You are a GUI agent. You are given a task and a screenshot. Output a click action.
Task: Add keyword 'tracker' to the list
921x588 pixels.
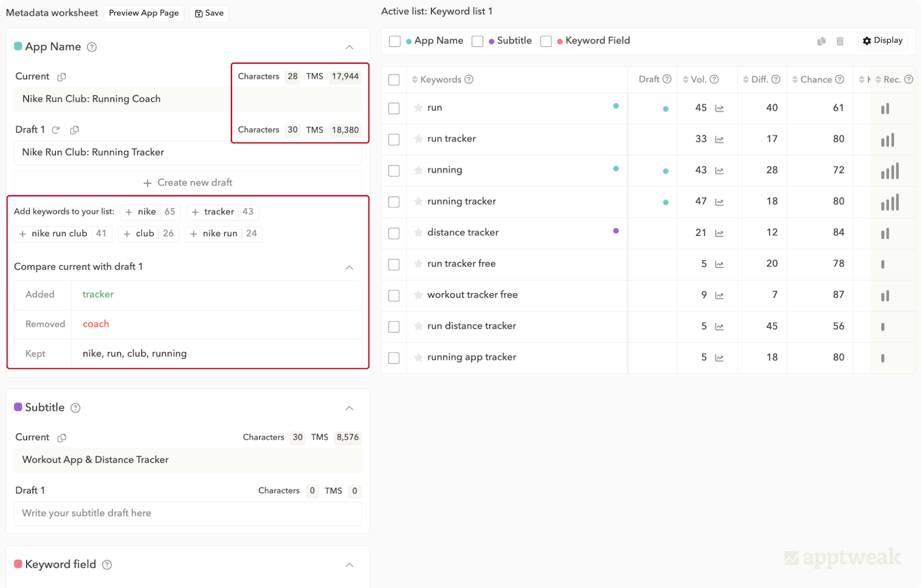click(x=222, y=212)
